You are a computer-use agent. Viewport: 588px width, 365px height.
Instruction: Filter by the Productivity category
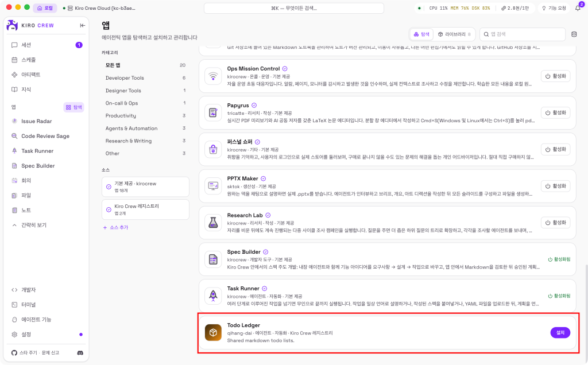[145, 115]
